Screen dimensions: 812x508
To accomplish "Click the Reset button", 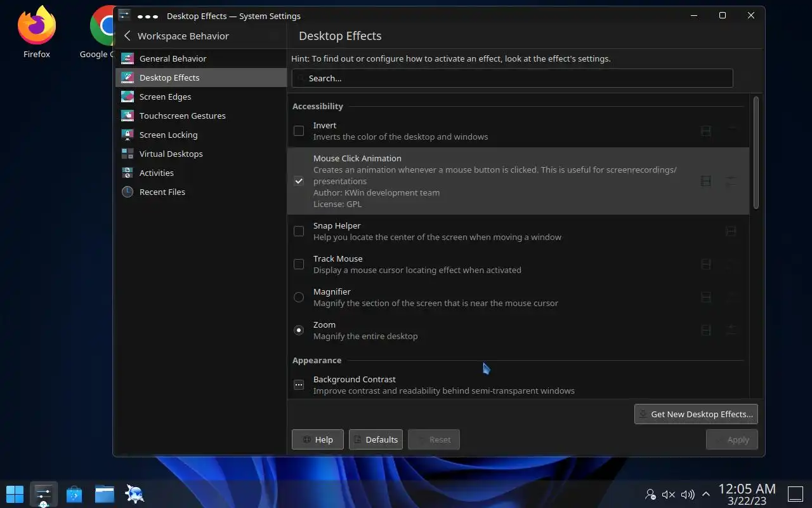I will [x=434, y=439].
